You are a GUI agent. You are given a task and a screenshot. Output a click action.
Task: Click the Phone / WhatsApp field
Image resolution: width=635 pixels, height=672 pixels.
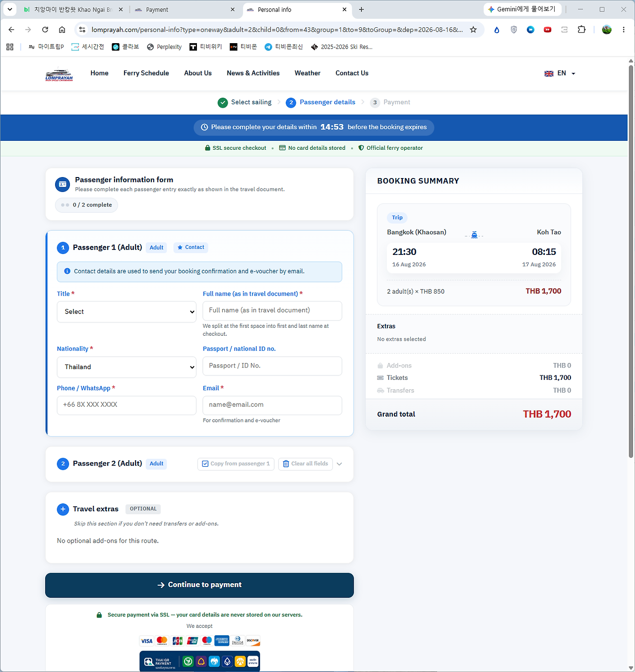(x=127, y=405)
